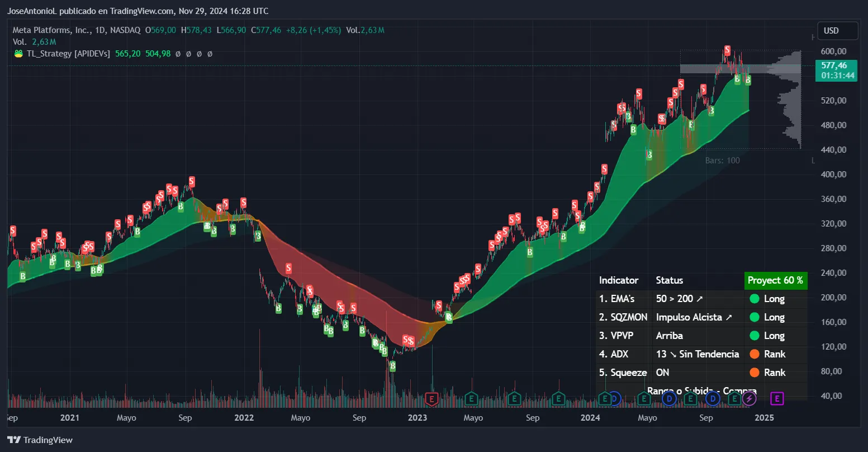Image resolution: width=868 pixels, height=452 pixels.
Task: Click the frog icon beside TL_Strategy
Action: pos(18,54)
